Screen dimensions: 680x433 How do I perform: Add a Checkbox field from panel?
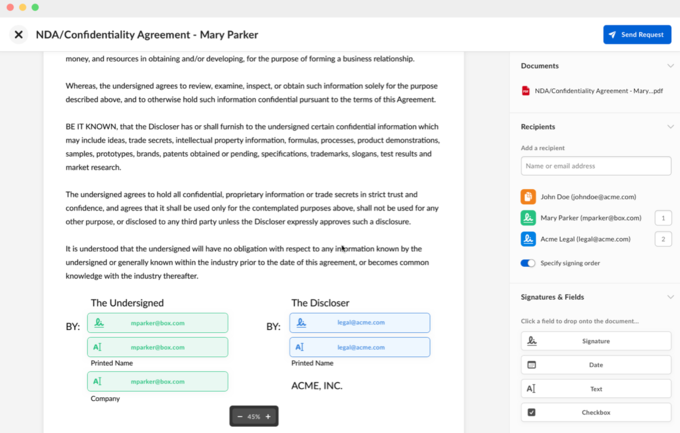tap(596, 412)
